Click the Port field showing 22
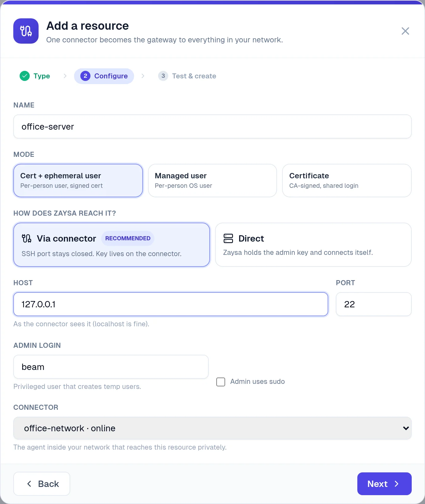 point(373,304)
